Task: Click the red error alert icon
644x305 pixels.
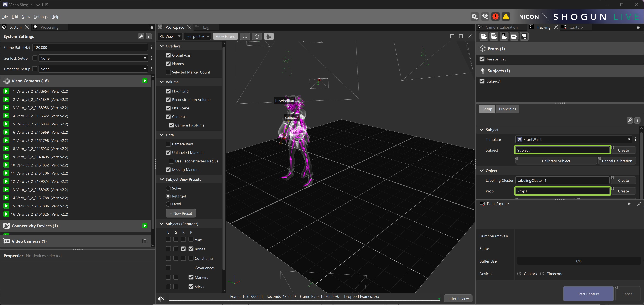Action: (495, 17)
